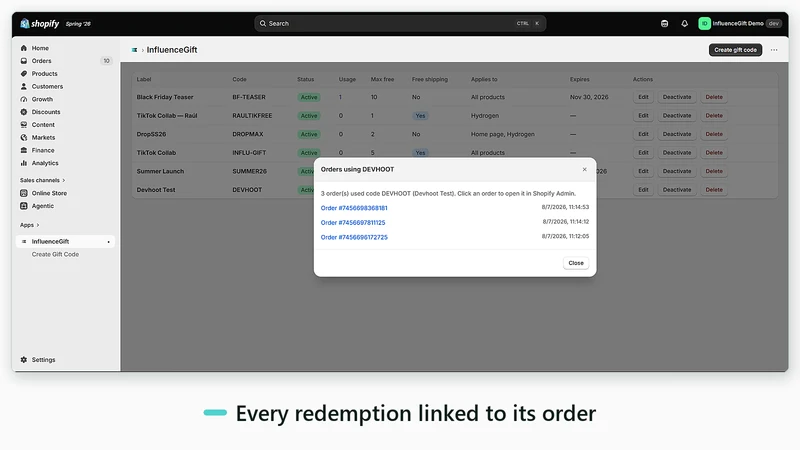Click the 'Nov 30, 2026' expiry cell
This screenshot has height=450, width=800.
(589, 97)
